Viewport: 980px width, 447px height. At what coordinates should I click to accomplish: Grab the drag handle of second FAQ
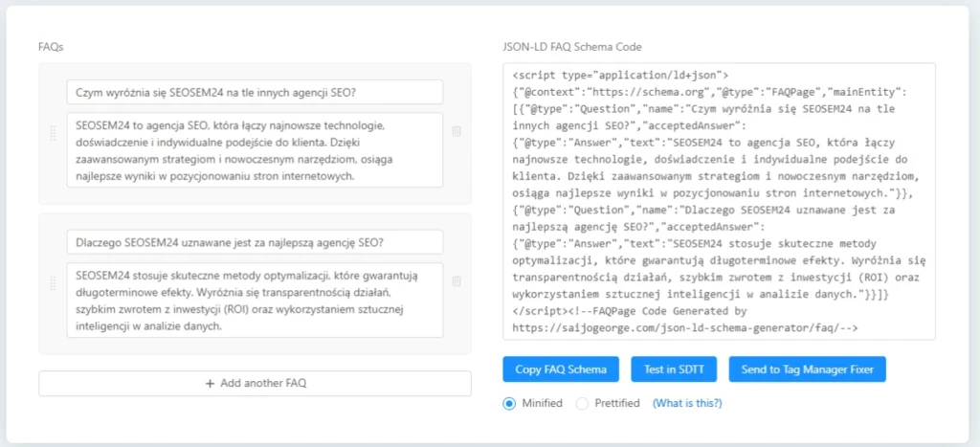pos(53,283)
